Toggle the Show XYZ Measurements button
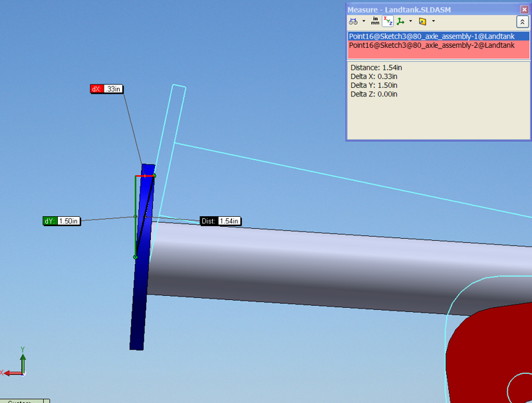 coord(388,21)
